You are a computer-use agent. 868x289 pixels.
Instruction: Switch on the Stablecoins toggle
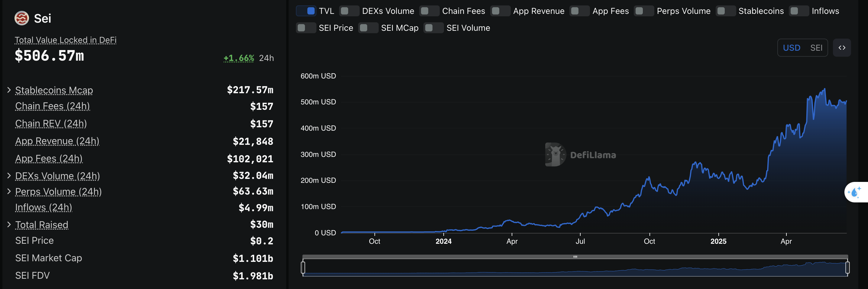click(x=725, y=11)
